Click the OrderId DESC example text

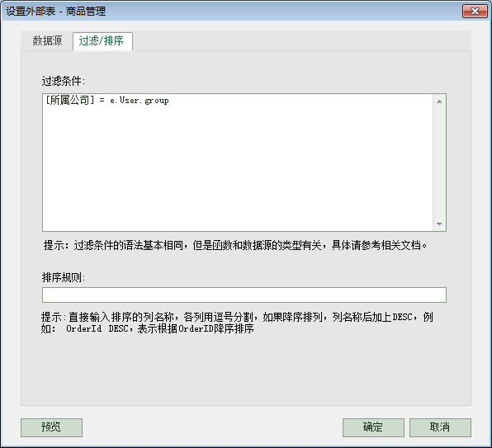click(x=97, y=329)
